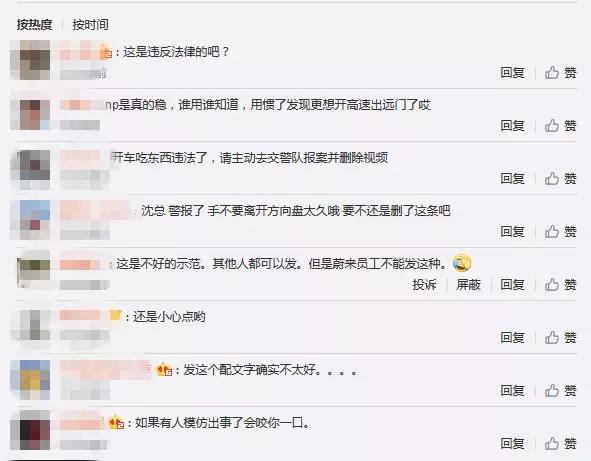This screenshot has height=461, width=591.
Task: Open avatar of the first commenter
Action: point(30,60)
